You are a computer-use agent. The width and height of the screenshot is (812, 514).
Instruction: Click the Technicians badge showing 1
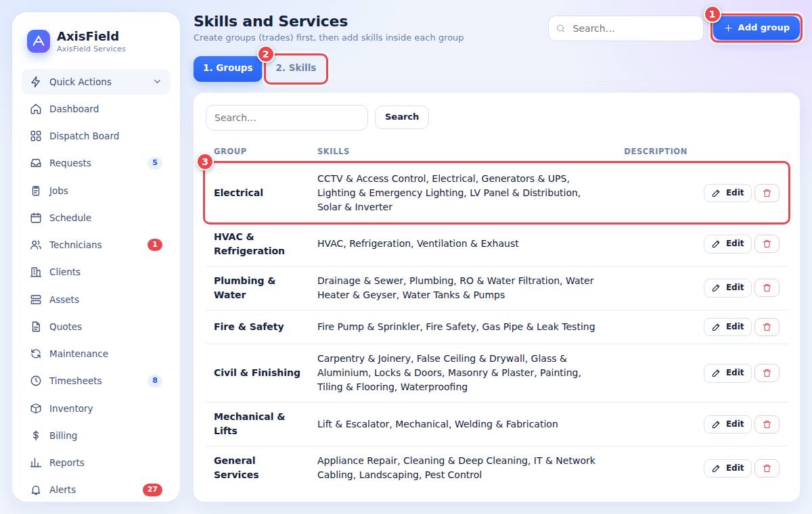(155, 245)
